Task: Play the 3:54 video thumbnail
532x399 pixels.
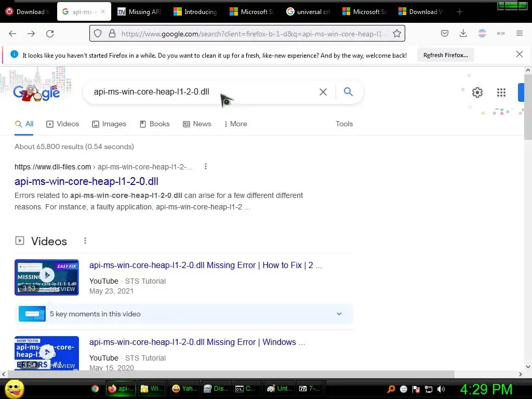Action: point(47,353)
